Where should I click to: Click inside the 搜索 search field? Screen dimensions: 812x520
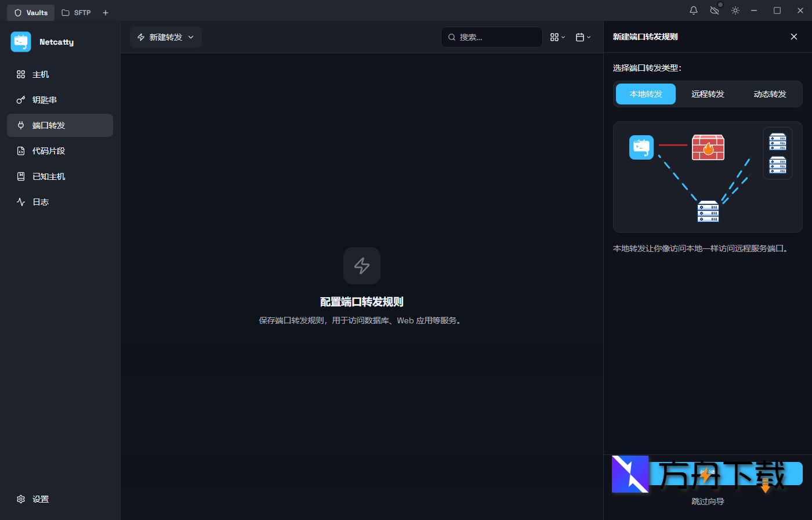coord(492,37)
